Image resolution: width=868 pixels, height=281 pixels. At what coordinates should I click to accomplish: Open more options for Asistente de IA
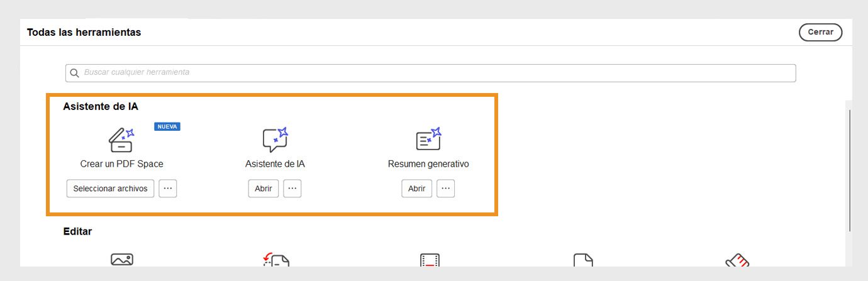point(292,189)
